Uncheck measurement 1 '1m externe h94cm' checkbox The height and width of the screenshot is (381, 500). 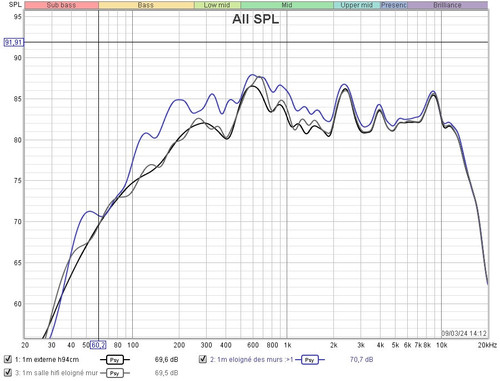pos(8,359)
